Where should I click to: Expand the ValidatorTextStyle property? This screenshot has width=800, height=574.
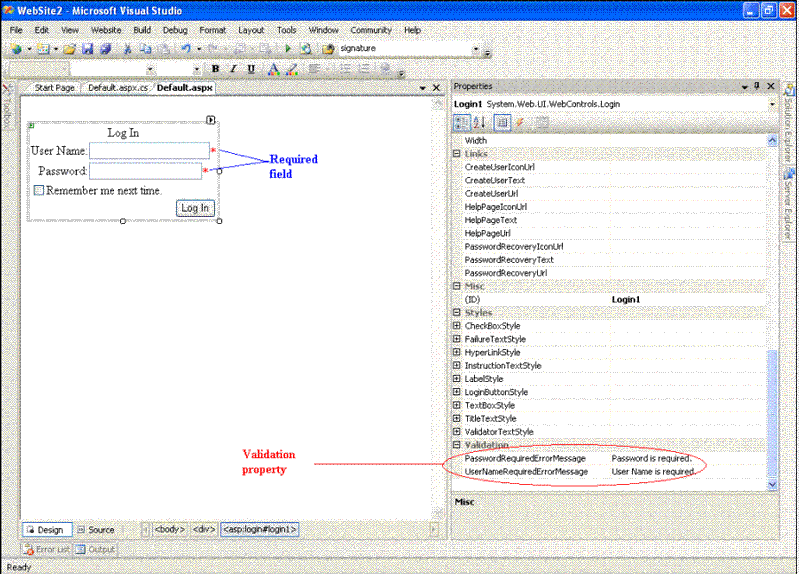457,432
